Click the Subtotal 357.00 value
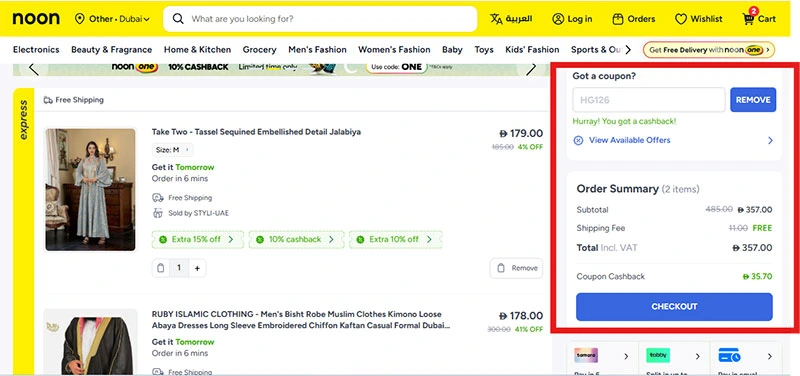 coord(755,210)
